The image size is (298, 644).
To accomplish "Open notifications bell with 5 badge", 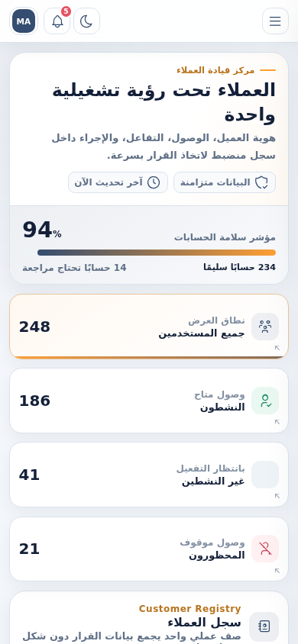I will [57, 21].
